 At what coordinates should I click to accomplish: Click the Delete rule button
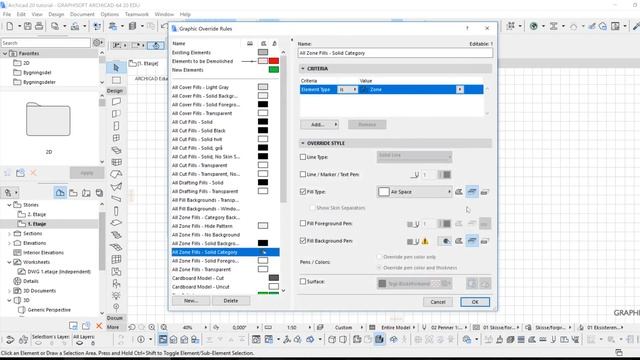click(231, 301)
